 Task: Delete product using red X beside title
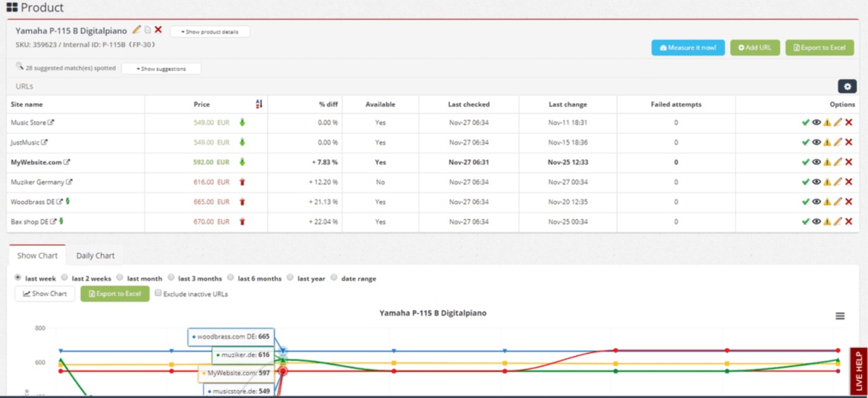[158, 30]
